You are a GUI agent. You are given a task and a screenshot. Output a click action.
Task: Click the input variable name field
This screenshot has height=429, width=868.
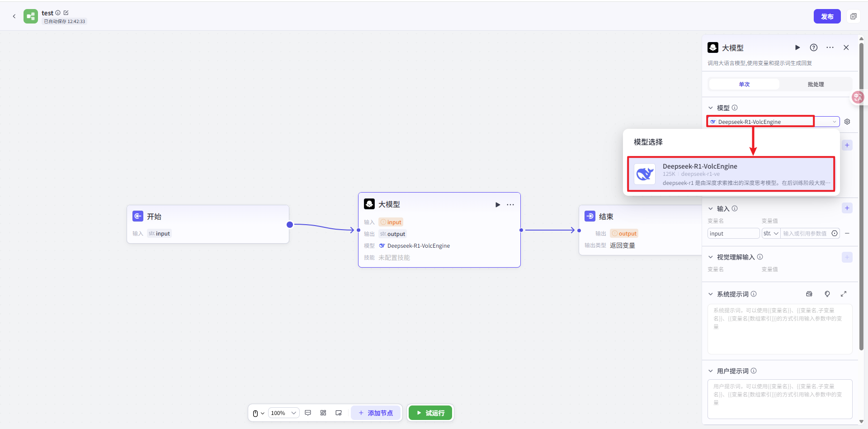pos(733,233)
